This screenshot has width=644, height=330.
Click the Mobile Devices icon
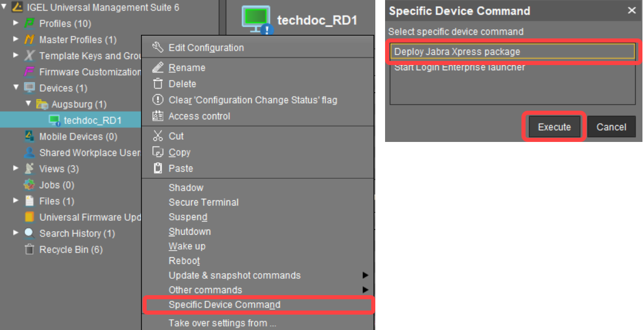(30, 137)
